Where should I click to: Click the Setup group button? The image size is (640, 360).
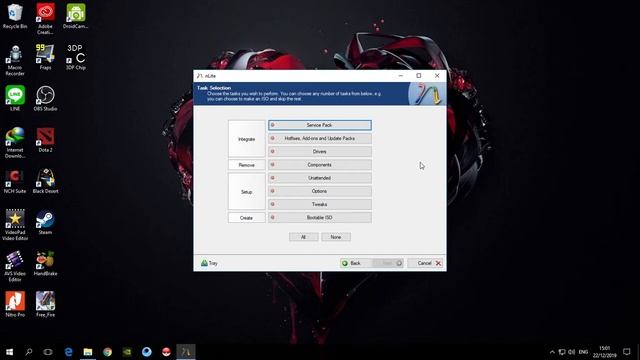(247, 191)
